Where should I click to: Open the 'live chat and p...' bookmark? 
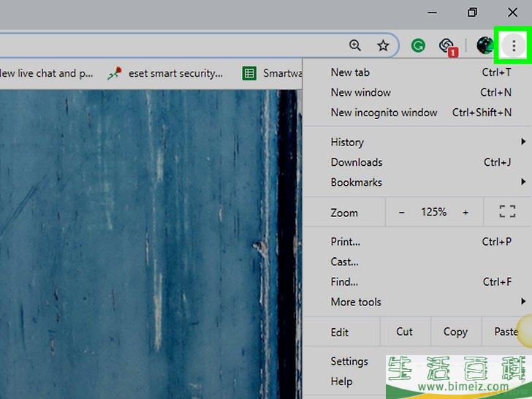coord(47,73)
